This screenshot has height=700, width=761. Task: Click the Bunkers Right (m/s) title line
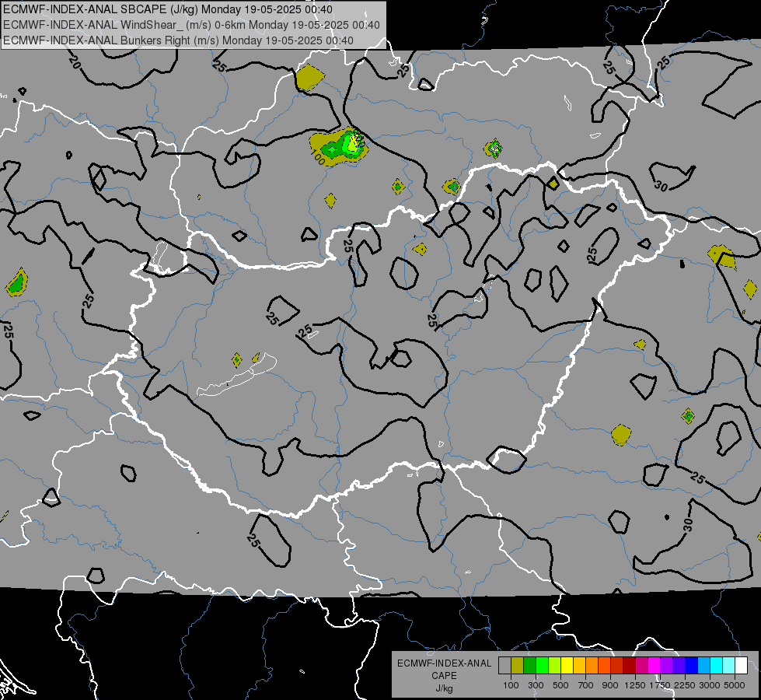(x=178, y=40)
